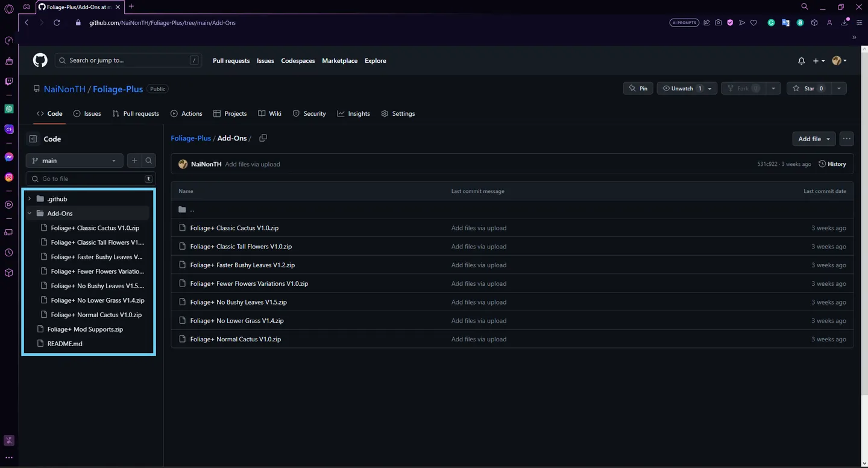Image resolution: width=868 pixels, height=468 pixels.
Task: Open the main branch dropdown
Action: pos(75,160)
